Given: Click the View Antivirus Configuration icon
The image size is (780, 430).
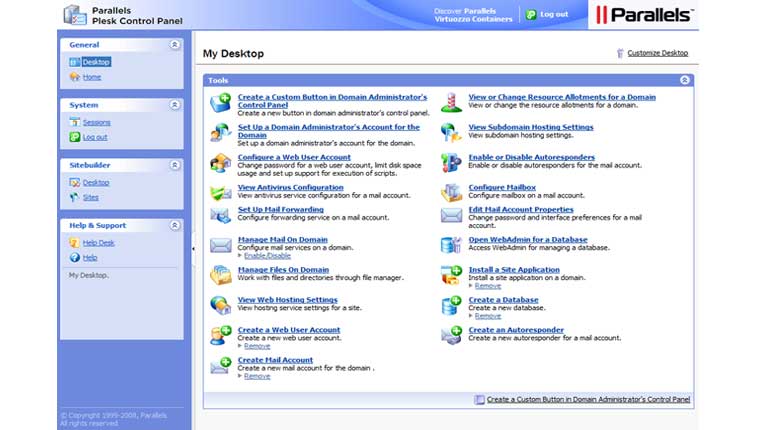Looking at the screenshot, I should point(220,192).
